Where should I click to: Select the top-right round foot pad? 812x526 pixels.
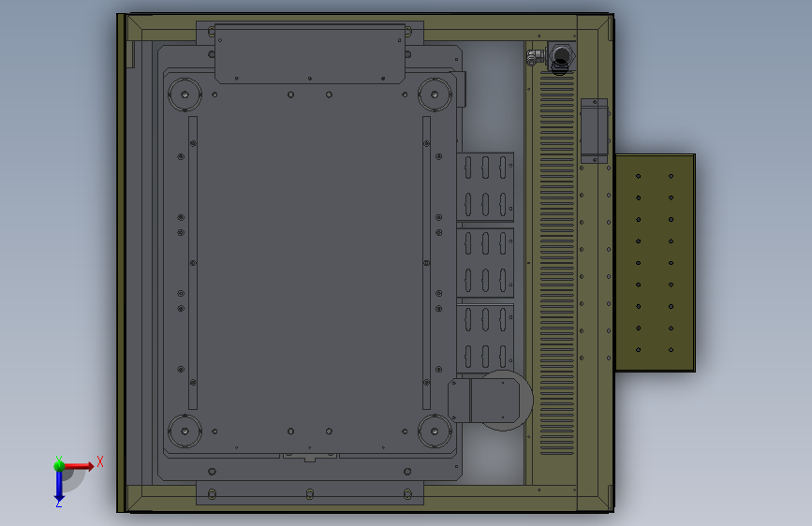tap(435, 95)
